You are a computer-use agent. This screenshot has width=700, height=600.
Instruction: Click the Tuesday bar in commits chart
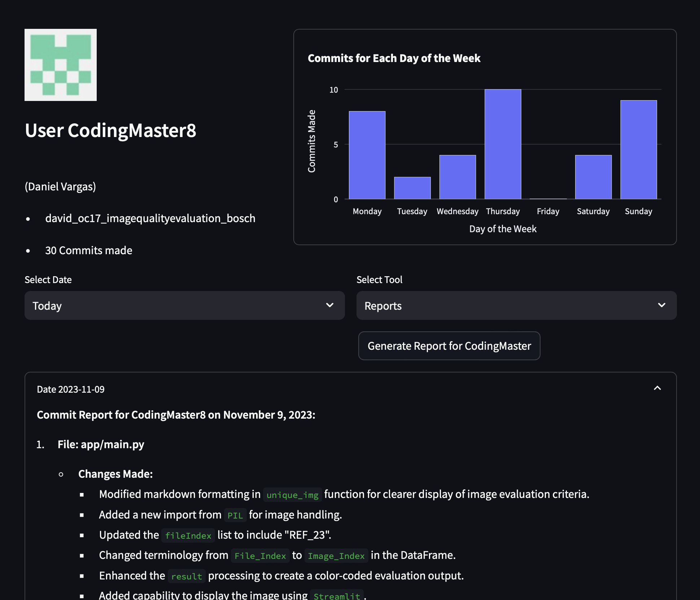[412, 188]
